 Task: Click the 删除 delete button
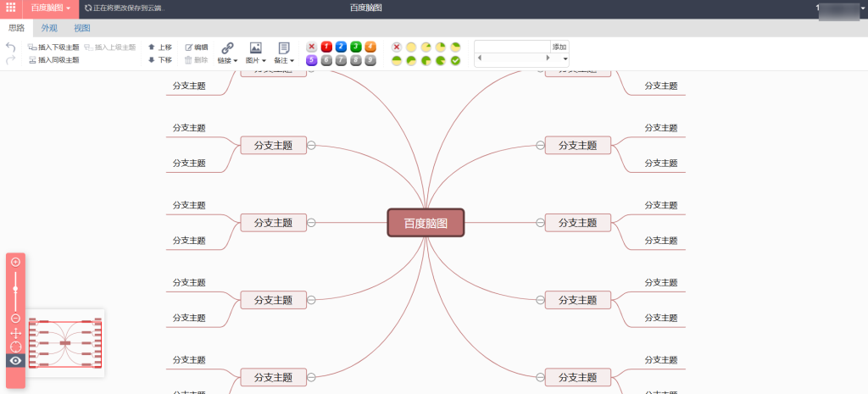pos(197,60)
